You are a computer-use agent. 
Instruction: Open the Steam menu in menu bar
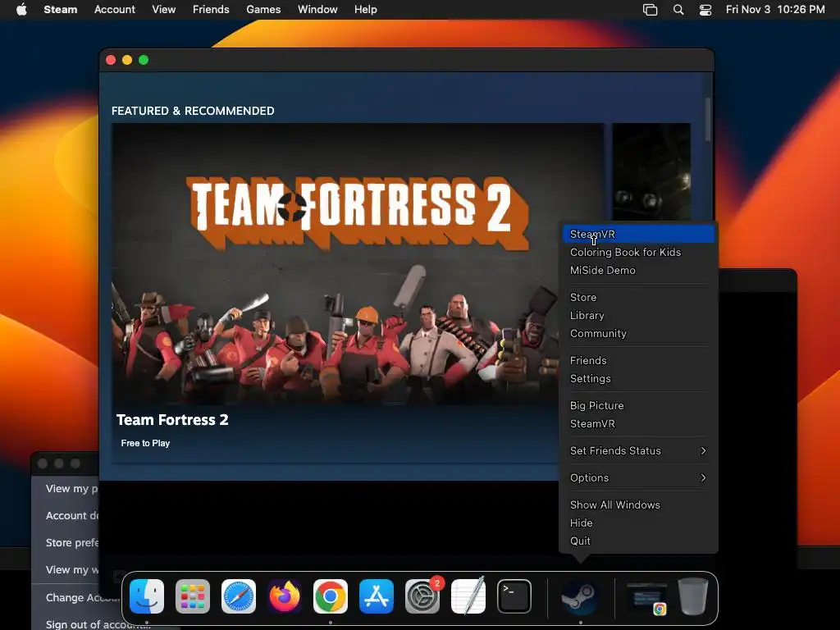point(61,9)
